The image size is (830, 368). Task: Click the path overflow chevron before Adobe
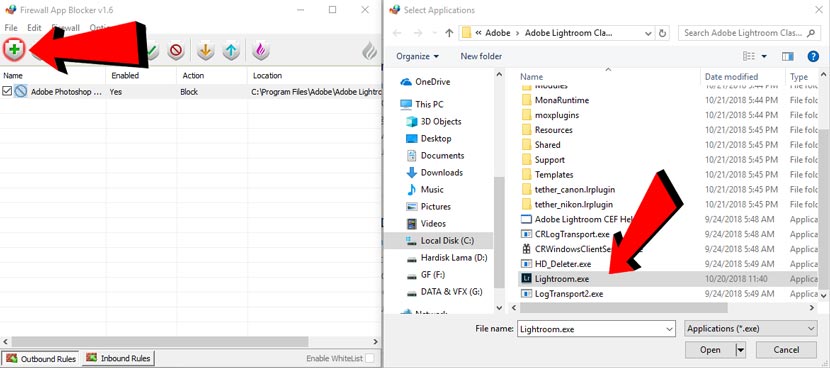479,33
